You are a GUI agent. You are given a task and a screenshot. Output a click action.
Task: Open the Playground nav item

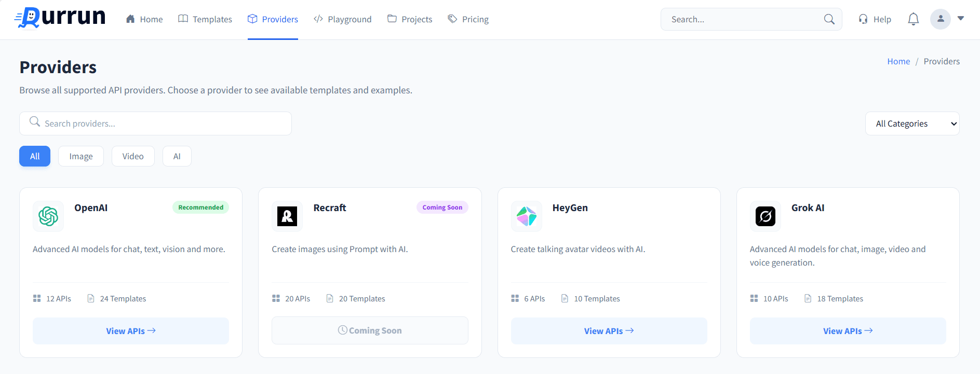[343, 19]
